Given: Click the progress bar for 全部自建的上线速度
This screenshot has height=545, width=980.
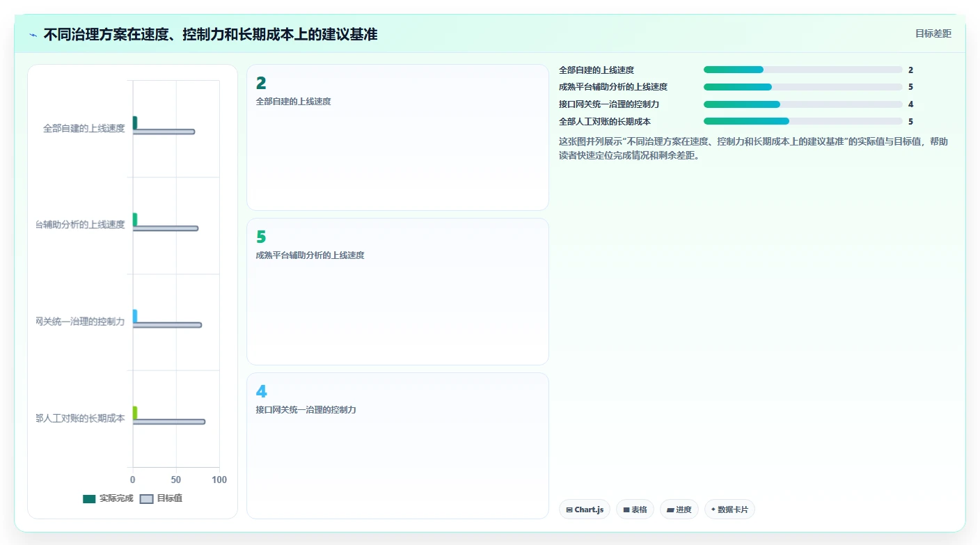Looking at the screenshot, I should pos(803,70).
